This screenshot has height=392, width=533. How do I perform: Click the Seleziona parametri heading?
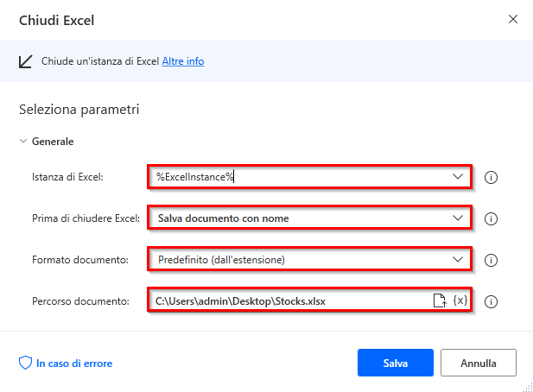79,110
